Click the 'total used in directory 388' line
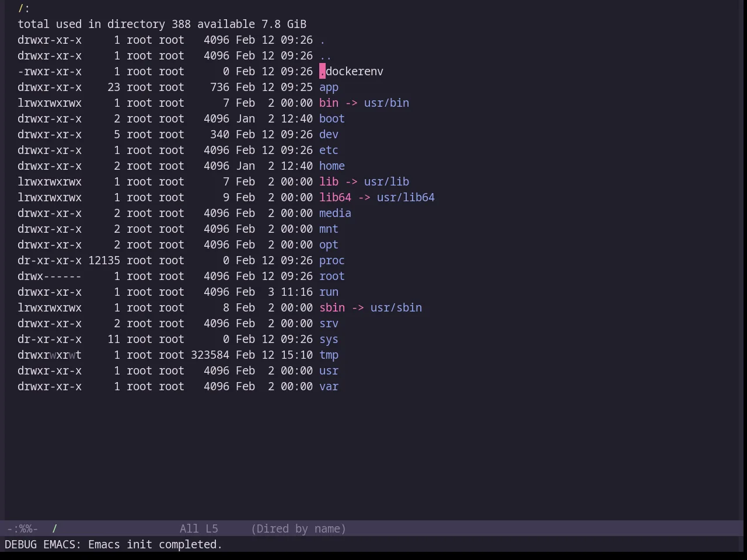 (162, 24)
